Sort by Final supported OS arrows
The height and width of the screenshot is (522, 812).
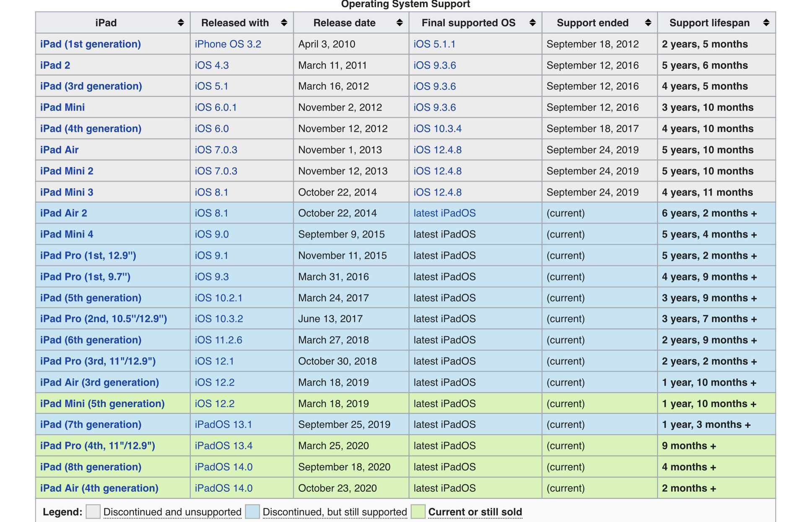pos(532,23)
